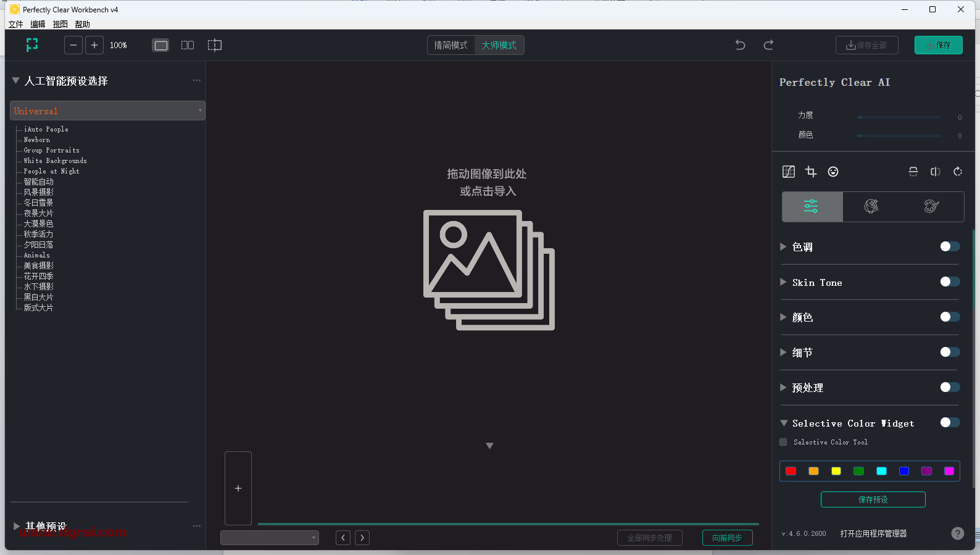Enable the Selective Color Widget switch
This screenshot has height=555, width=980.
pos(950,422)
